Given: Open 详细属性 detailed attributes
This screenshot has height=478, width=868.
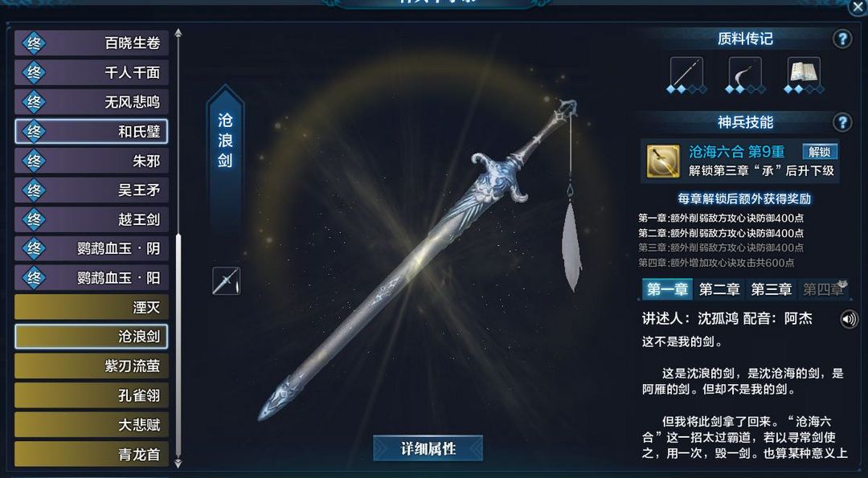Looking at the screenshot, I should point(428,449).
